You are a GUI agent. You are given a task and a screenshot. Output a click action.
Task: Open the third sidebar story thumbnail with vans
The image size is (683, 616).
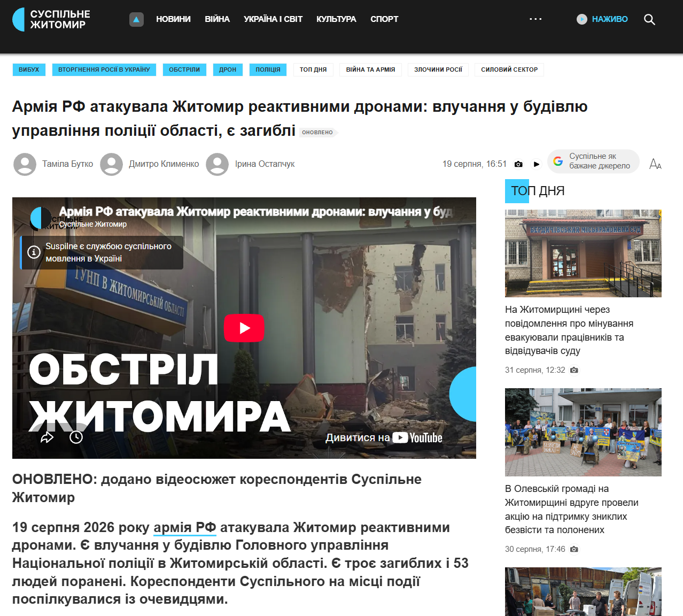click(x=583, y=591)
